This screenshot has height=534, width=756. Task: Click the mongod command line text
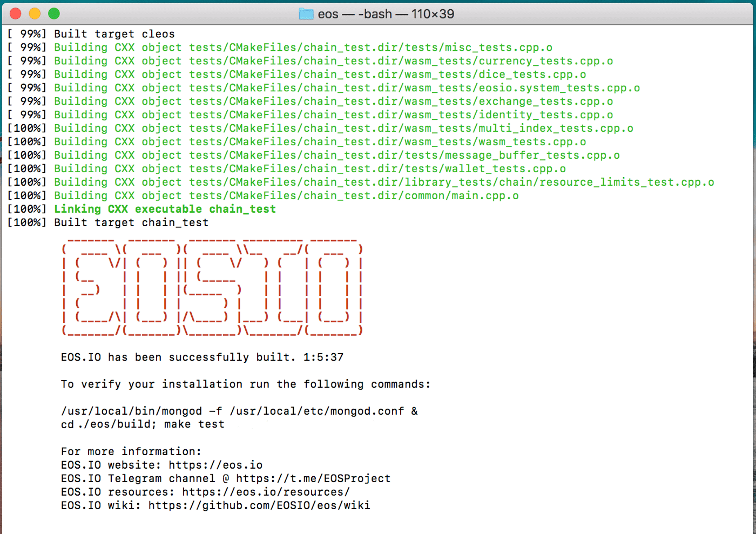click(239, 411)
